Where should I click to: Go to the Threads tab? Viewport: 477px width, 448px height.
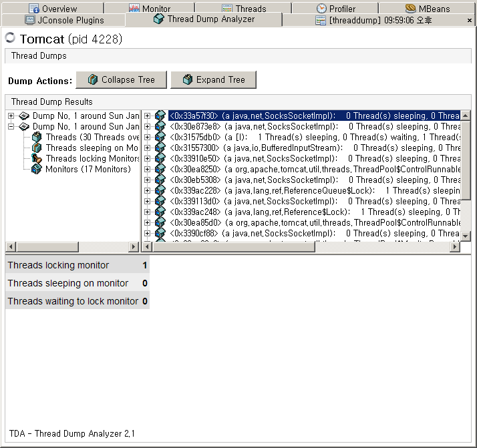(x=243, y=8)
